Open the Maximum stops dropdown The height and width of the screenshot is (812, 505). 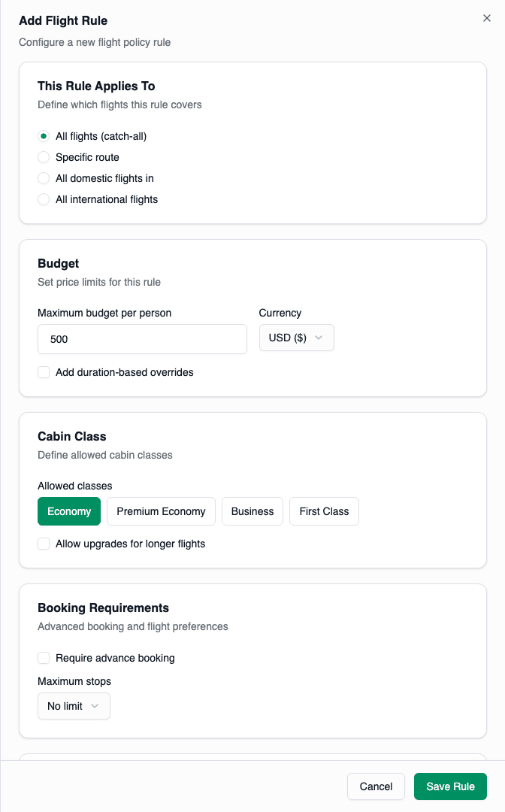point(74,706)
